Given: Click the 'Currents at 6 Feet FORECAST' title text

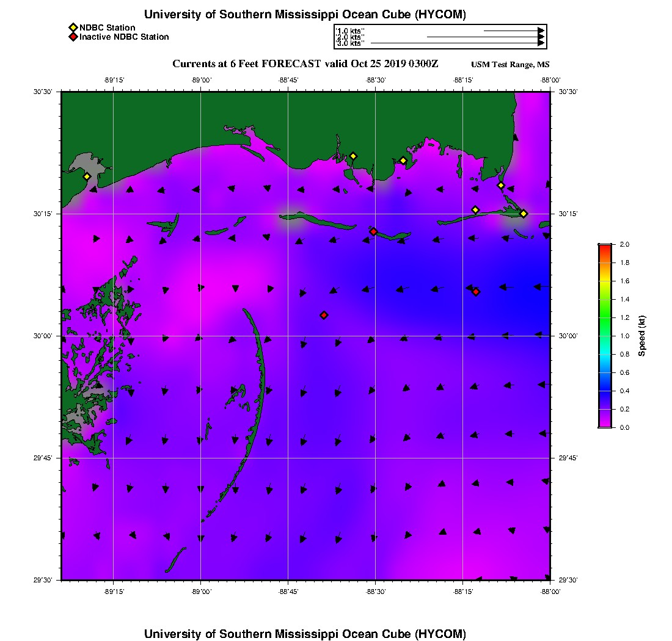Looking at the screenshot, I should pos(246,64).
